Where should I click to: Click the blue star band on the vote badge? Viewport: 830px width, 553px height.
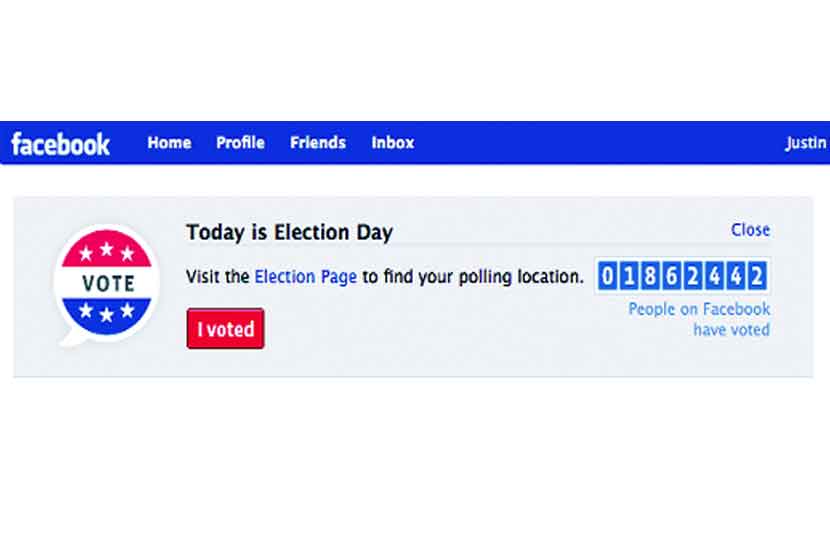[x=106, y=312]
